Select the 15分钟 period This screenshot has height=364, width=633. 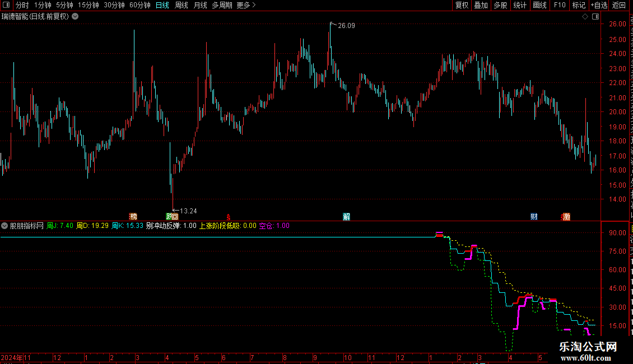pyautogui.click(x=89, y=5)
